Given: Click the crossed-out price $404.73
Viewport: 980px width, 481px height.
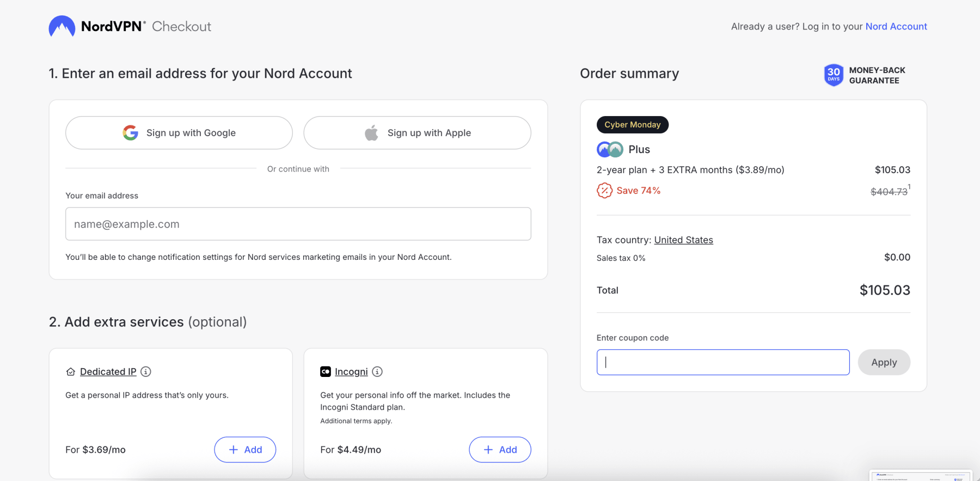Looking at the screenshot, I should (889, 192).
